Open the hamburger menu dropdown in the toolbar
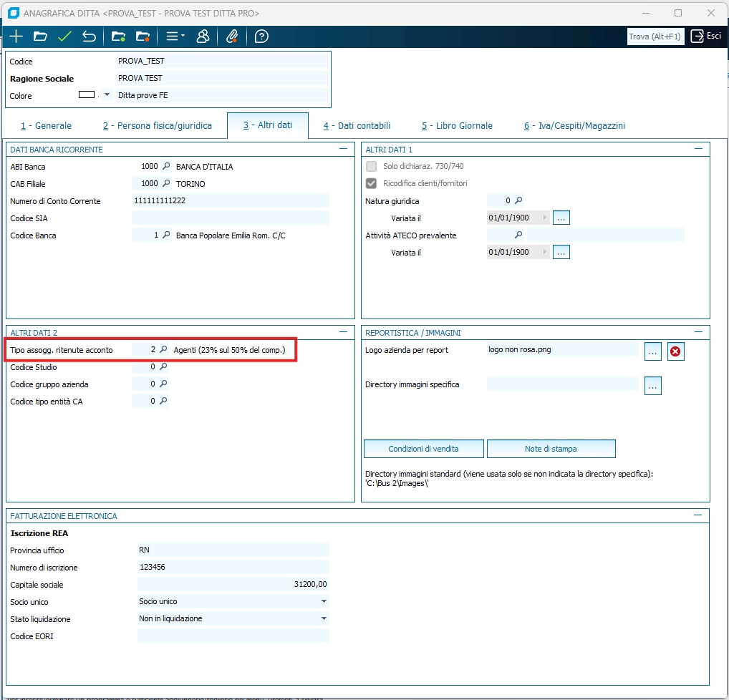 175,37
